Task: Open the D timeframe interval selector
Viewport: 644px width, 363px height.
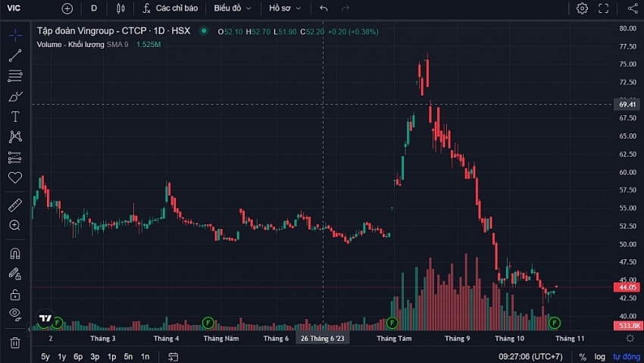Action: [x=94, y=8]
